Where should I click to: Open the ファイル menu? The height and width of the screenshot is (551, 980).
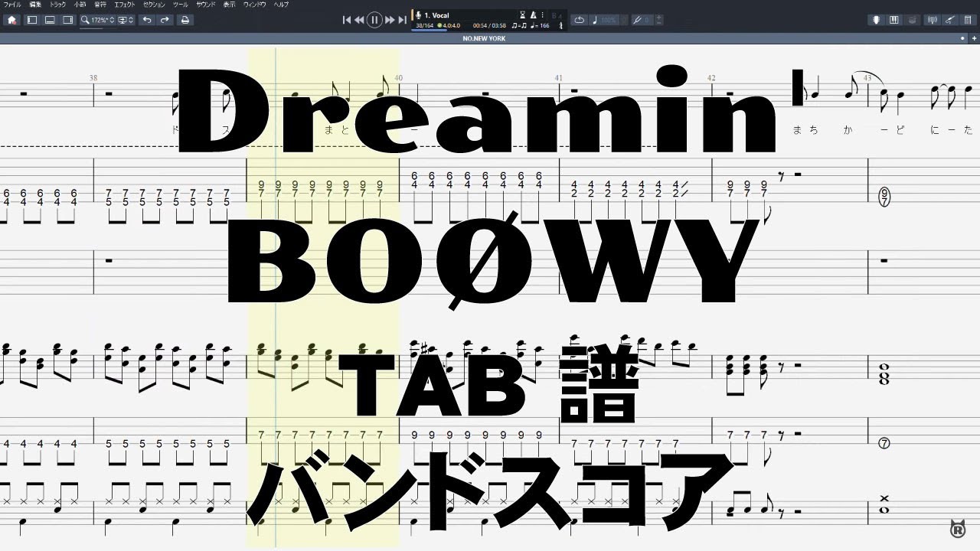coord(12,5)
